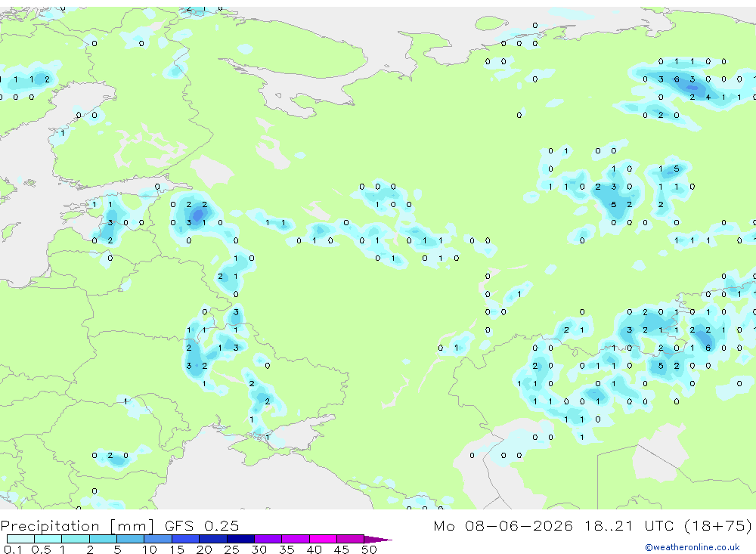
Task: Pick the 45–50 mm dark magenta legend swatch
Action: point(351,539)
